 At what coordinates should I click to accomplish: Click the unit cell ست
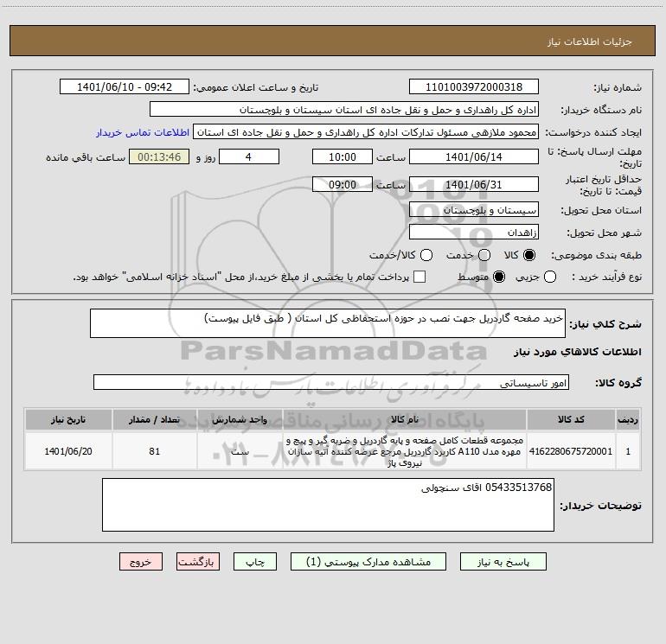pyautogui.click(x=240, y=451)
